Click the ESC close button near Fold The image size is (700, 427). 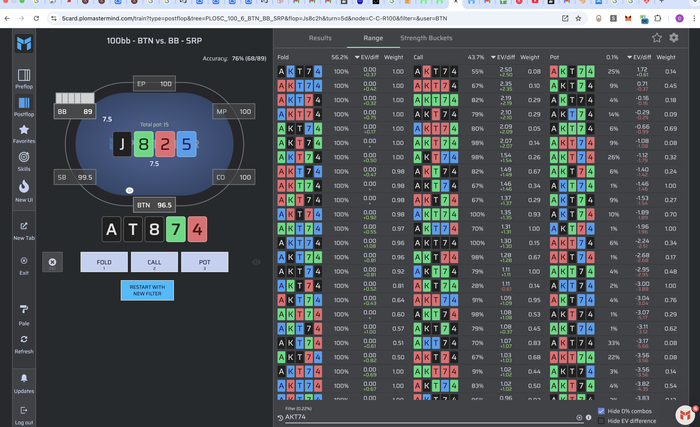pyautogui.click(x=52, y=262)
